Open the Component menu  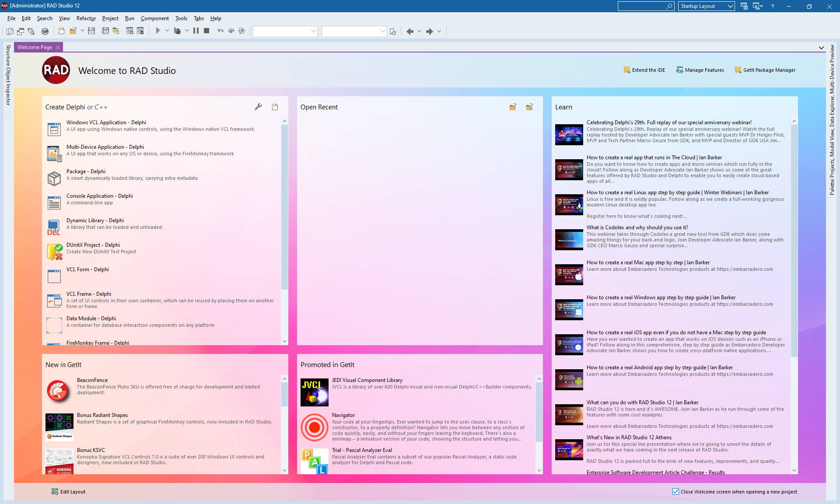[x=154, y=18]
